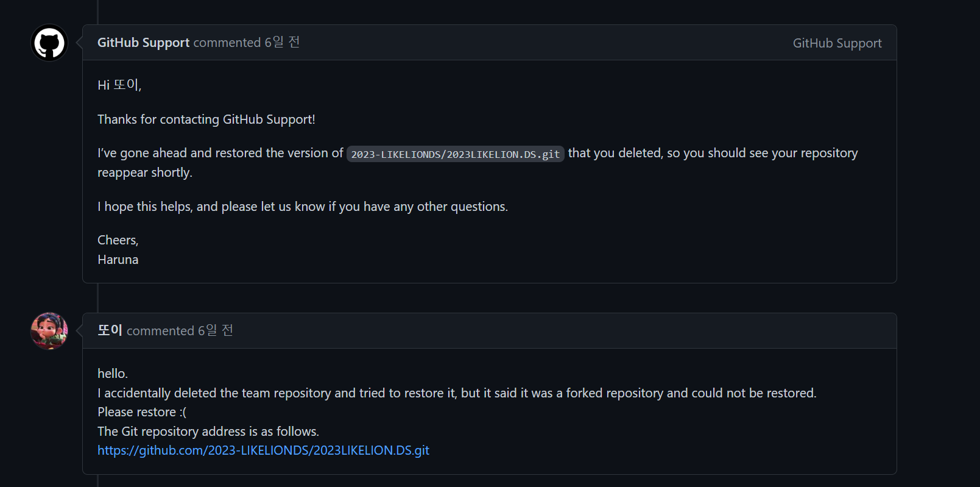Click the GitHub Support badge at right
Viewport: 980px width, 487px height.
pyautogui.click(x=837, y=43)
